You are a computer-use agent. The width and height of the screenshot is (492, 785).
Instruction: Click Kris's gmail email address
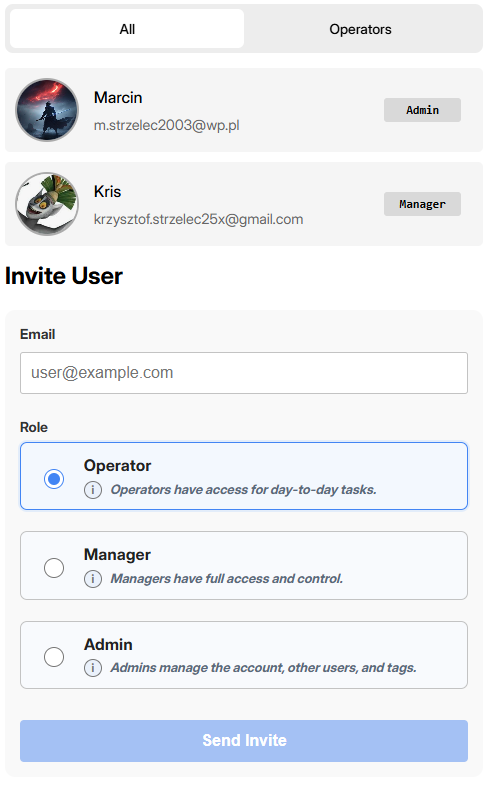tap(198, 219)
